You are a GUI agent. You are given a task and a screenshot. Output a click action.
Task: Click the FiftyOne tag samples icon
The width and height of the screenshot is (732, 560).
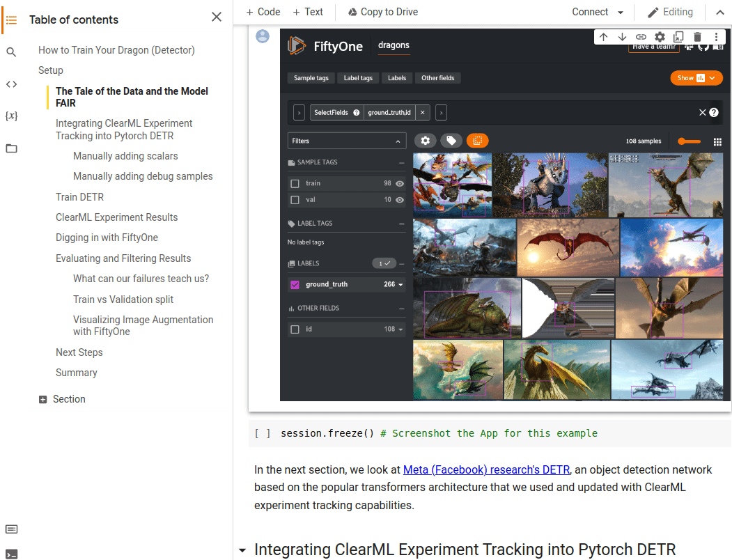point(451,141)
